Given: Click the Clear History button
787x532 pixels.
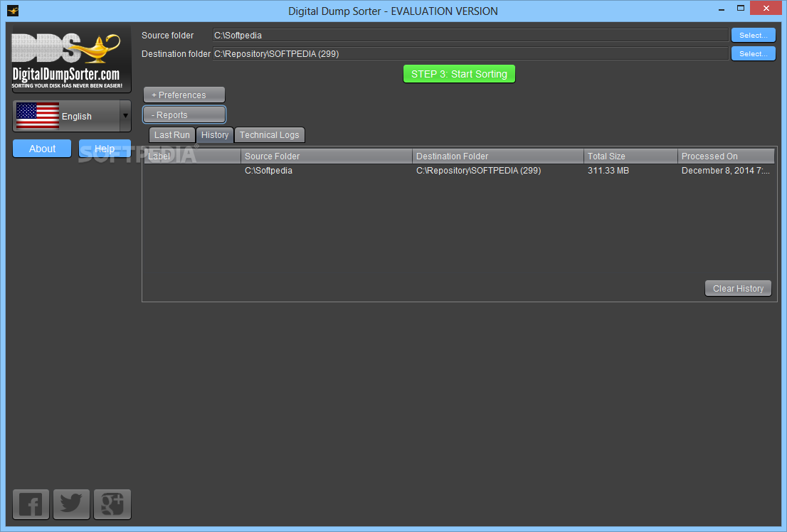Looking at the screenshot, I should pyautogui.click(x=738, y=289).
